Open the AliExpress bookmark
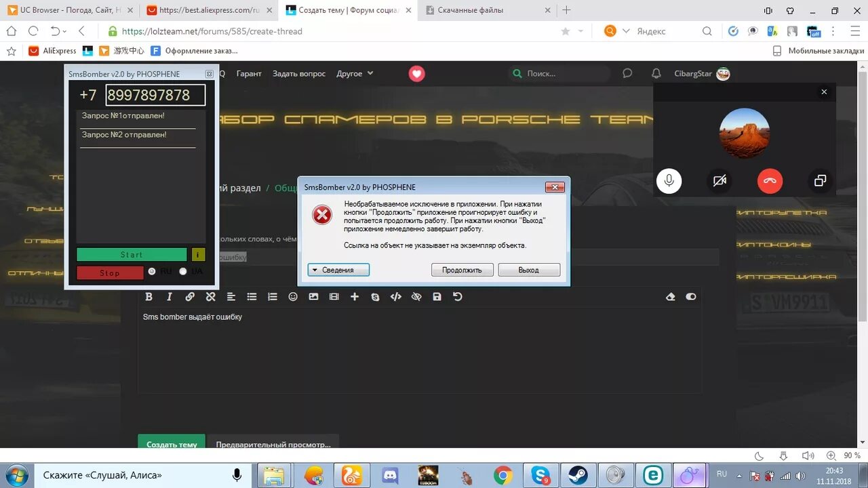This screenshot has height=488, width=868. coord(52,51)
